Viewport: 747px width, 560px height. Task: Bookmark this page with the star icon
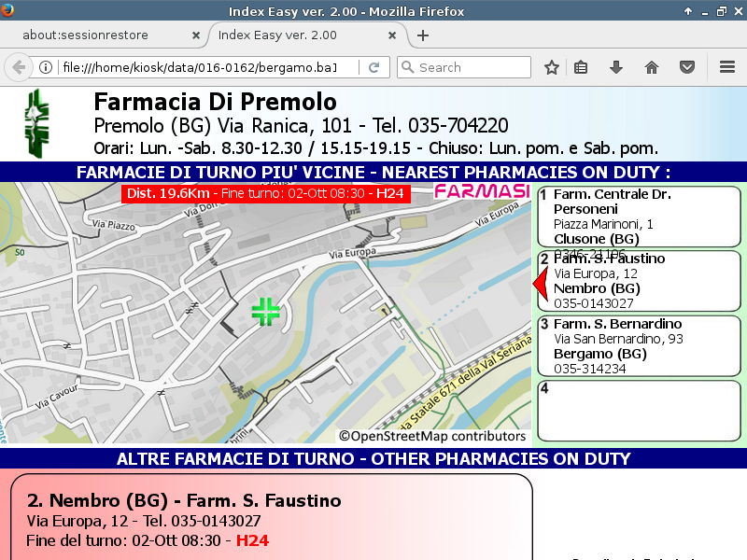tap(552, 67)
